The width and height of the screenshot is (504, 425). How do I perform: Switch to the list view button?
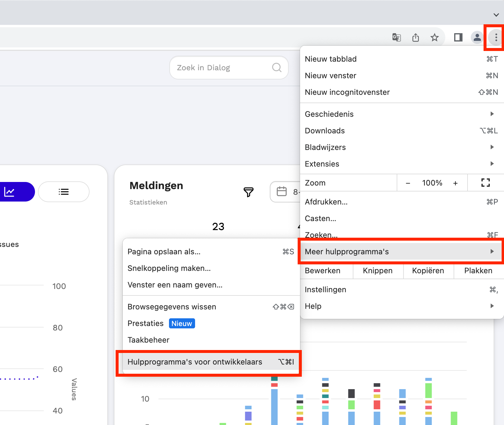[x=64, y=192]
